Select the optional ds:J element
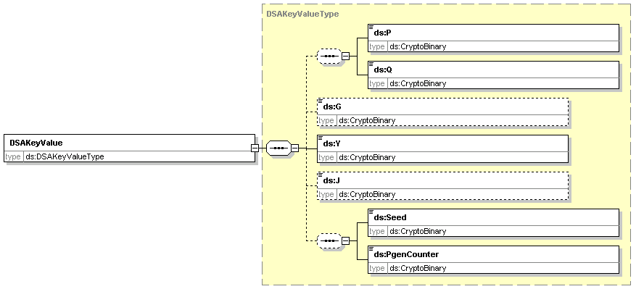The image size is (644, 289). [x=442, y=185]
